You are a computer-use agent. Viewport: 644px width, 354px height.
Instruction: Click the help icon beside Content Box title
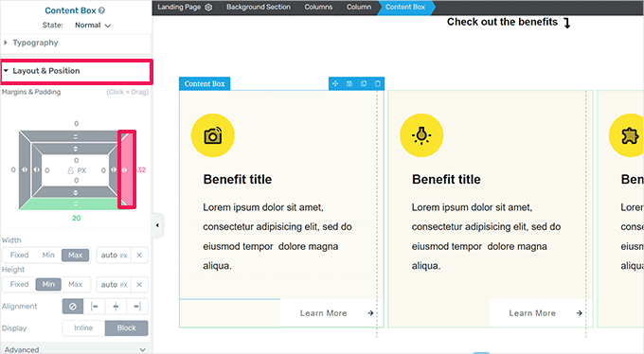[102, 10]
